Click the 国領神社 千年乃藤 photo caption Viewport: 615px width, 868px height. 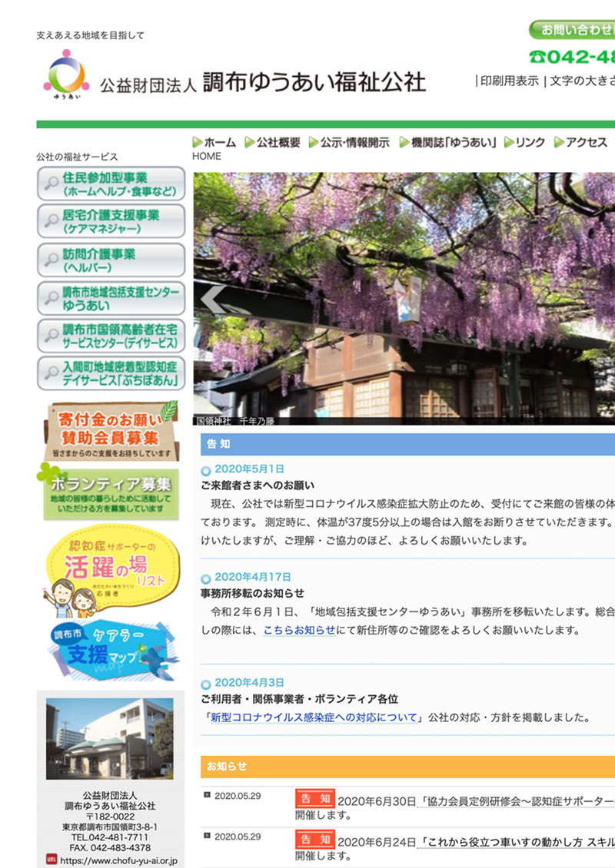pos(235,421)
